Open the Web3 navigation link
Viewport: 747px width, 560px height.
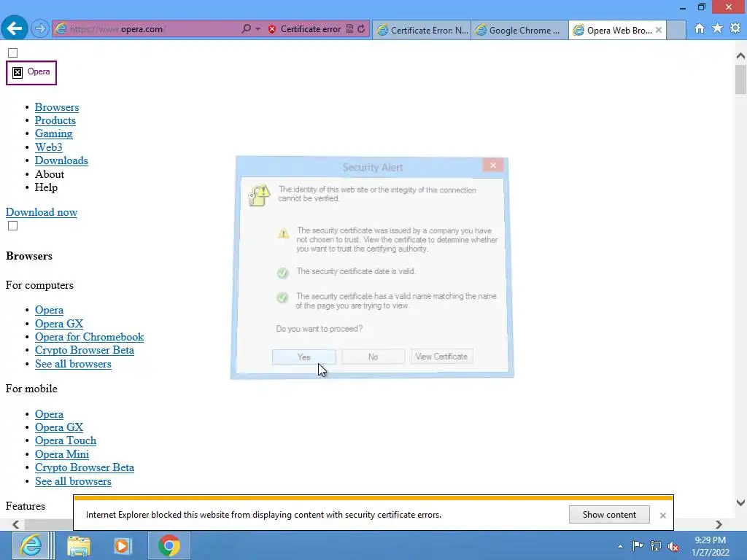pos(49,147)
